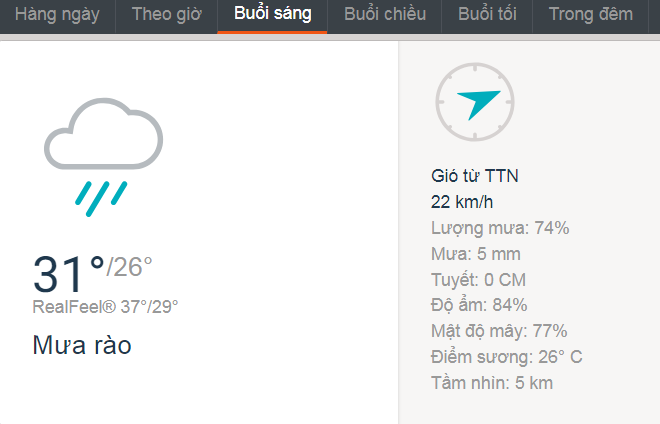Click the wind direction compass icon
660x424 pixels.
tap(475, 102)
